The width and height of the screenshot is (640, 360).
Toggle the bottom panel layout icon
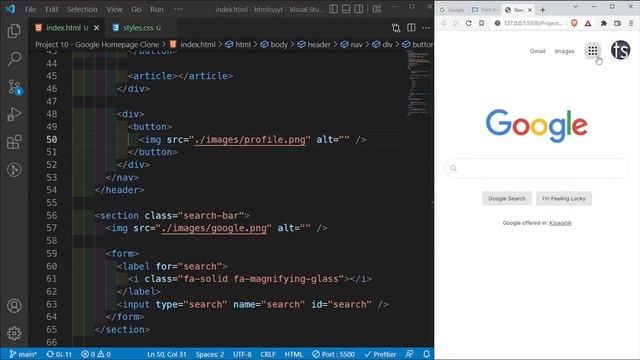pyautogui.click(x=346, y=9)
